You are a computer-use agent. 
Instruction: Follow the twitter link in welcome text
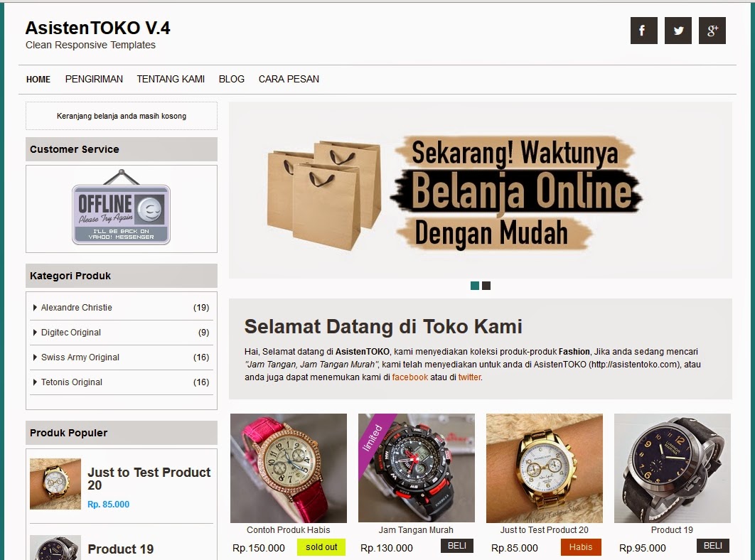(469, 377)
